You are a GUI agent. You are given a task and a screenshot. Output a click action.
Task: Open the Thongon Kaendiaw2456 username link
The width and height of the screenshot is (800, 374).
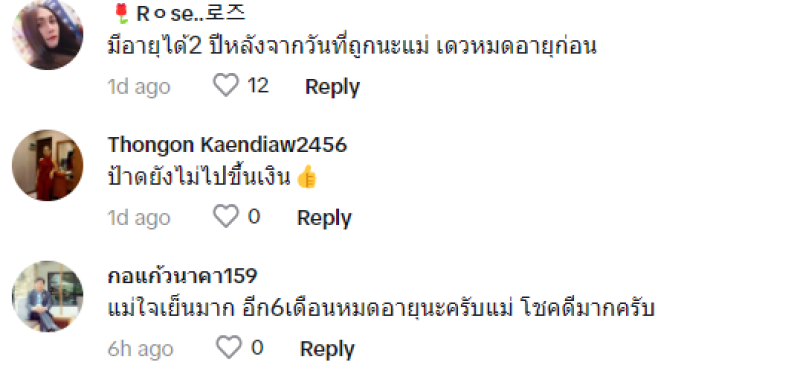227,145
